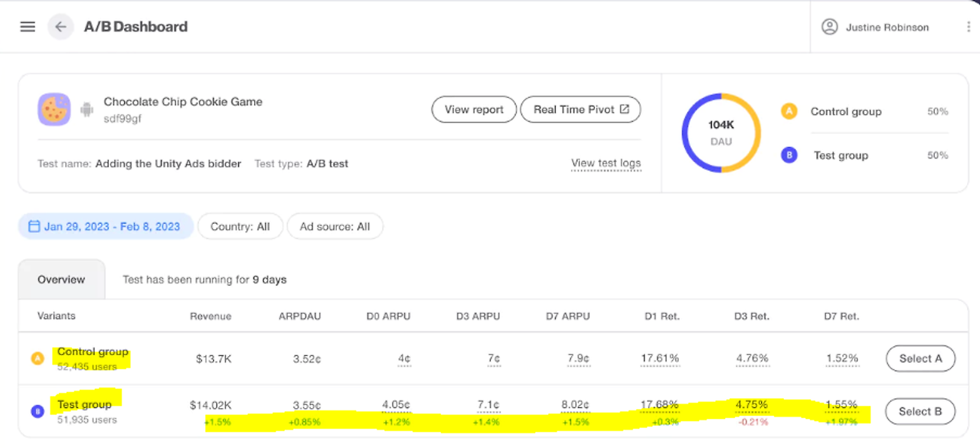Open Real Time Pivot
The height and width of the screenshot is (448, 980).
tap(580, 110)
